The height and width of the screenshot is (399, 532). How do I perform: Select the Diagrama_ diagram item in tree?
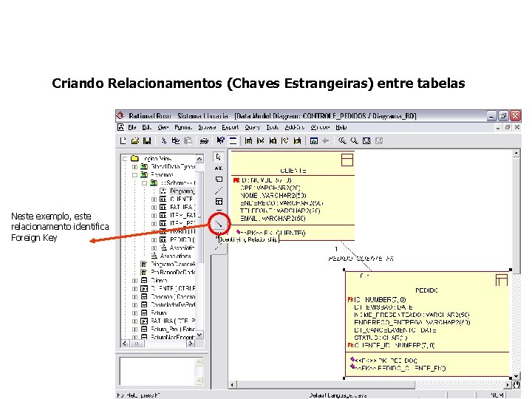coord(183,191)
